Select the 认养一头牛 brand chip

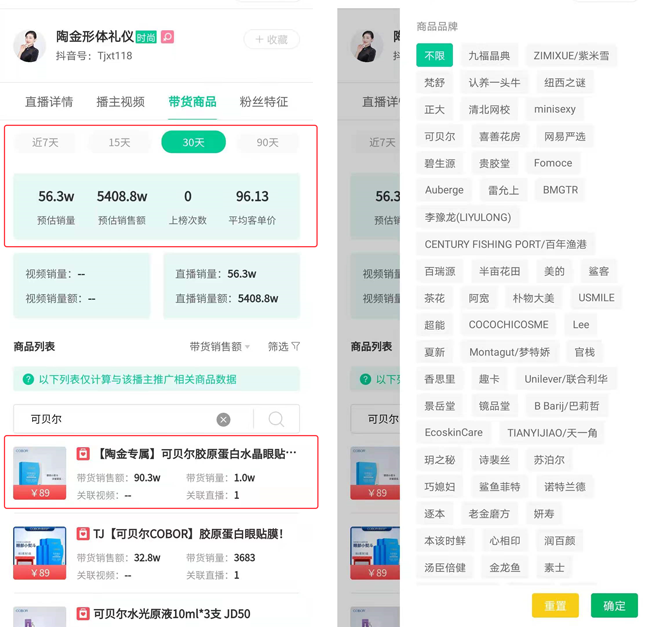coord(494,82)
